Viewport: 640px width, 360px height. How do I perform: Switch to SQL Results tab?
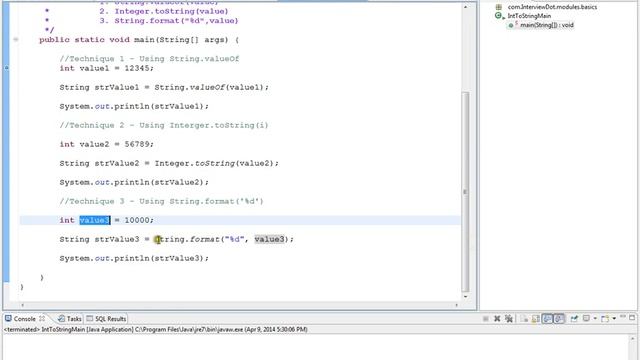(106, 319)
